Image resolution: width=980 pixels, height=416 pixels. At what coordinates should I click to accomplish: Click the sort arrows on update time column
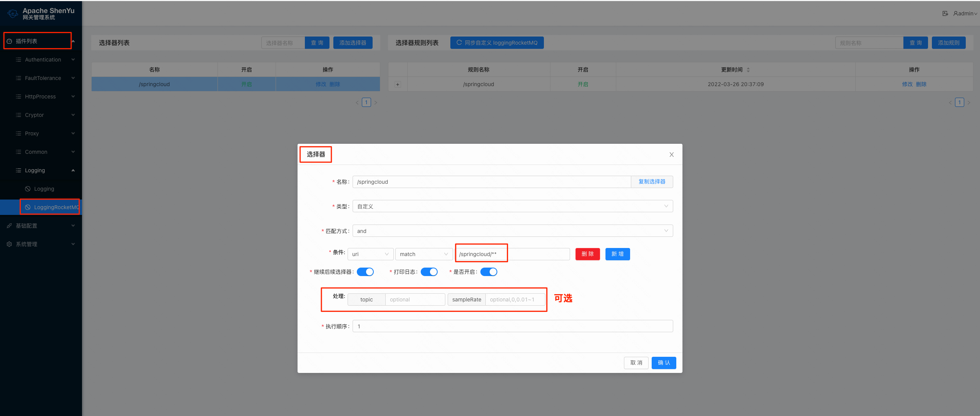[748, 70]
